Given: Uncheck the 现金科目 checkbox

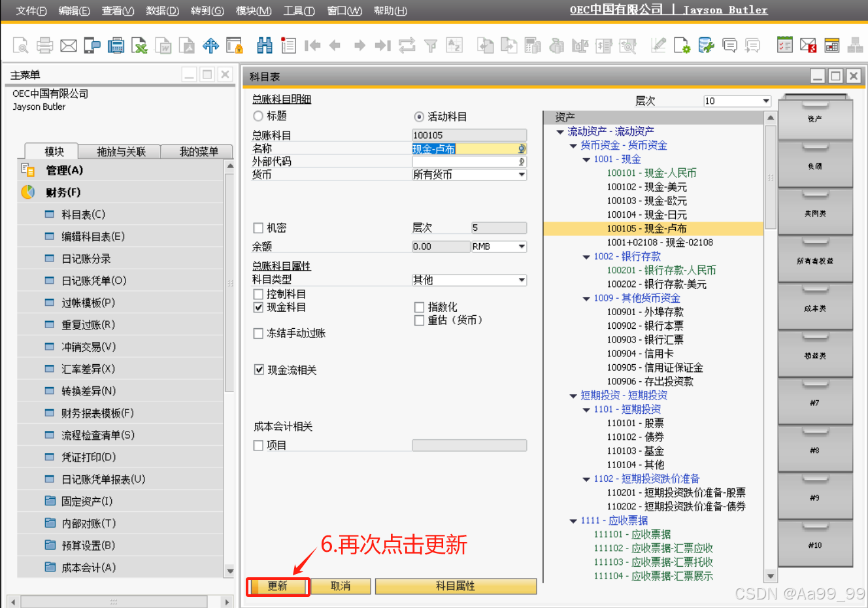Looking at the screenshot, I should pos(258,307).
